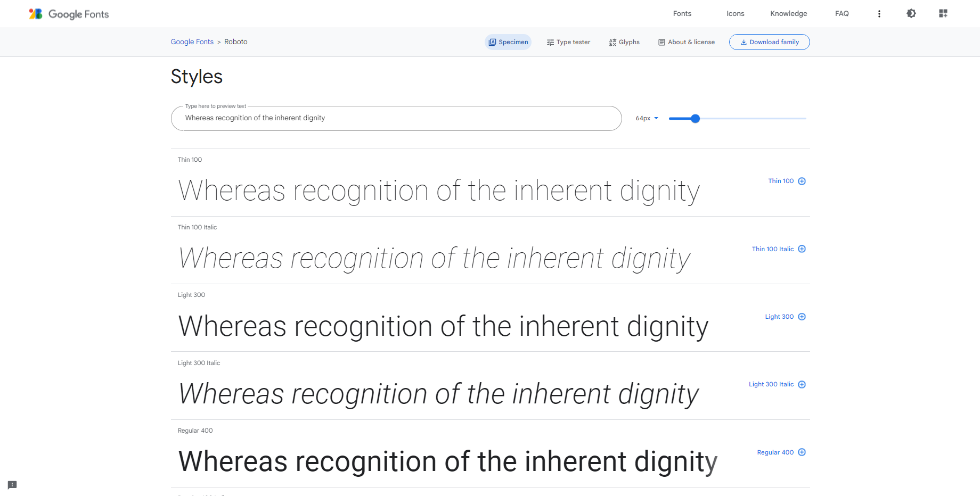Click the Google Fonts logo icon
980x496 pixels.
tap(36, 14)
